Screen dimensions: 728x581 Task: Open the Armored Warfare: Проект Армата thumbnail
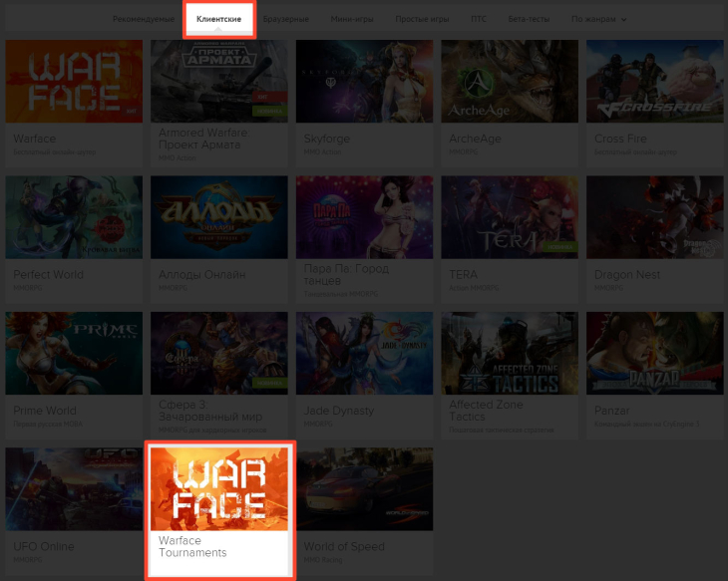tap(219, 81)
